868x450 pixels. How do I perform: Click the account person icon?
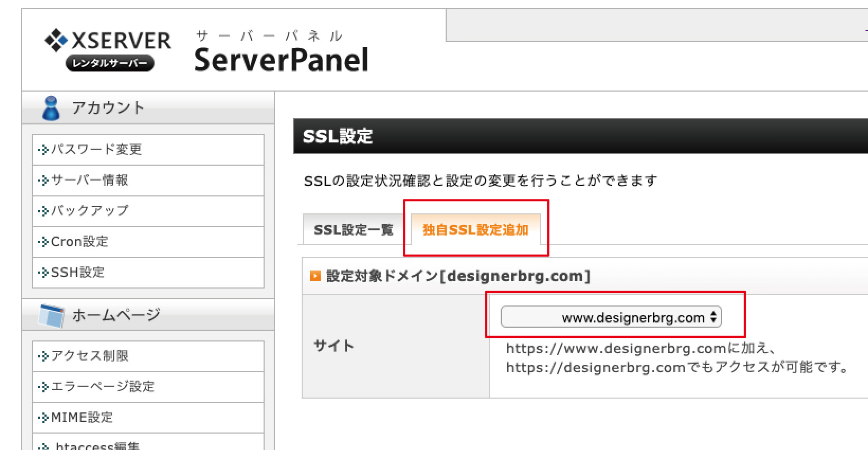[x=51, y=108]
